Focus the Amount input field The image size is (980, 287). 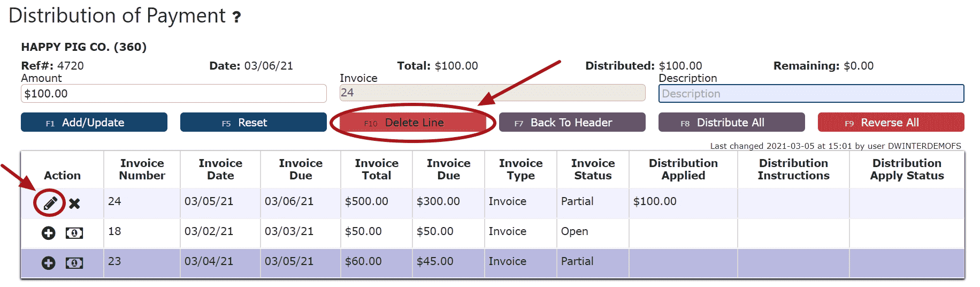click(x=173, y=94)
